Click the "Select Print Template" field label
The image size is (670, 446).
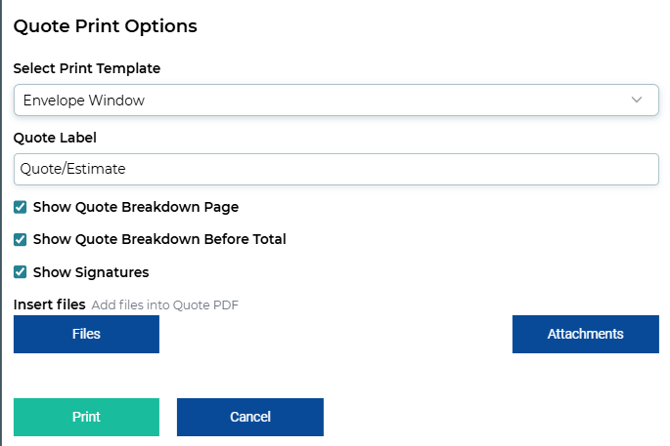pos(87,68)
